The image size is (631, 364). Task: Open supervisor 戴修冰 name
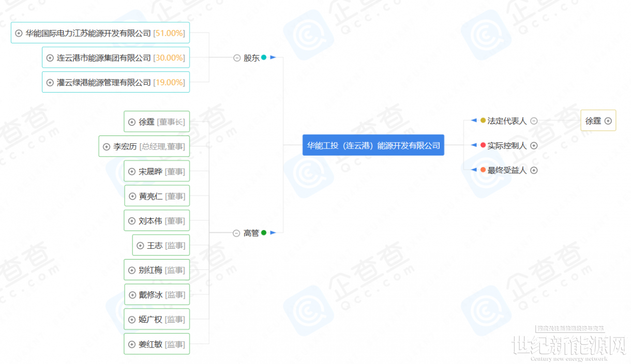point(151,295)
